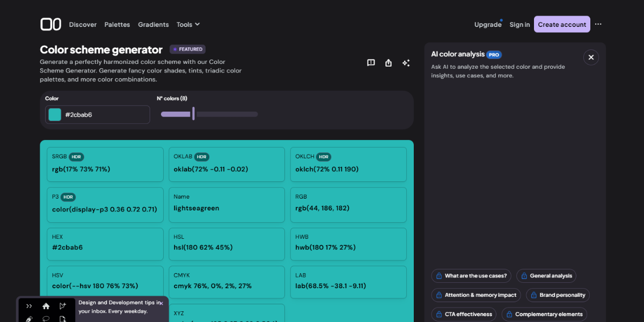Image resolution: width=644 pixels, height=322 pixels.
Task: Click the number of colors slider handle
Action: pos(193,114)
